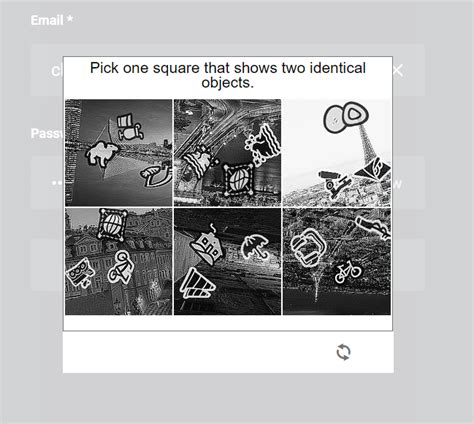Click the cyclist rider icon
474x424 pixels.
[x=121, y=267]
